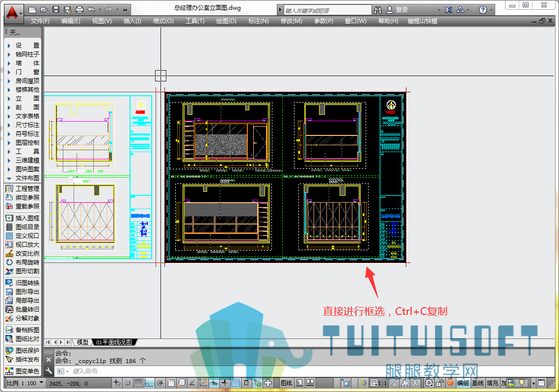Click the 图纸保护 tool in sidebar
Image resolution: width=559 pixels, height=392 pixels.
click(x=23, y=351)
